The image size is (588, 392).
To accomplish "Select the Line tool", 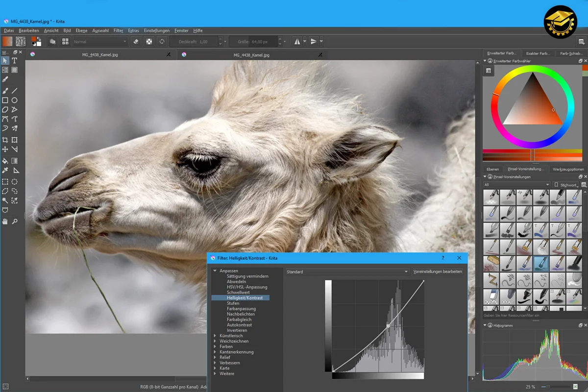I will coord(15,91).
